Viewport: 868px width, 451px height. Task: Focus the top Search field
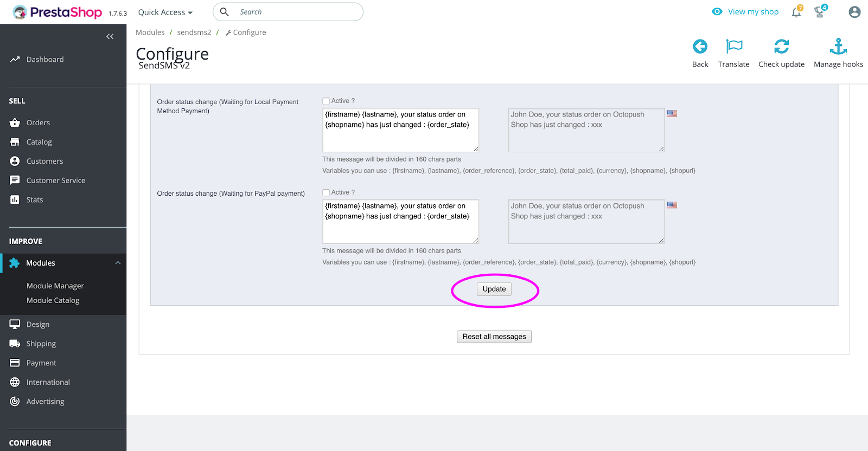click(x=288, y=12)
